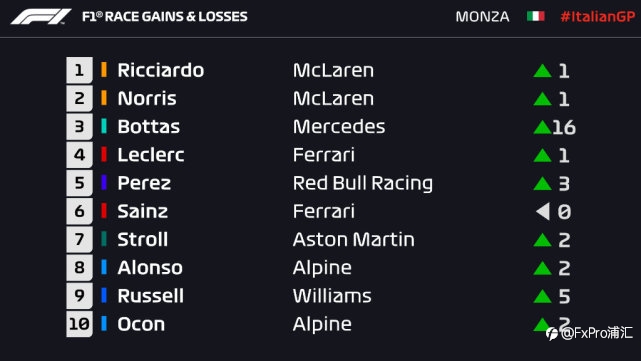The height and width of the screenshot is (361, 641).
Task: Click the orange team color bar for Ricciardo
Action: [104, 70]
